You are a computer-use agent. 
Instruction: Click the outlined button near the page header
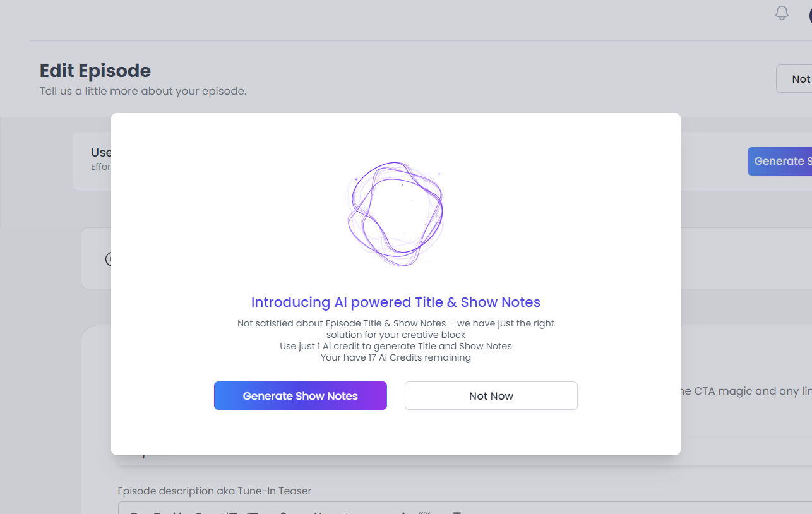tap(798, 78)
